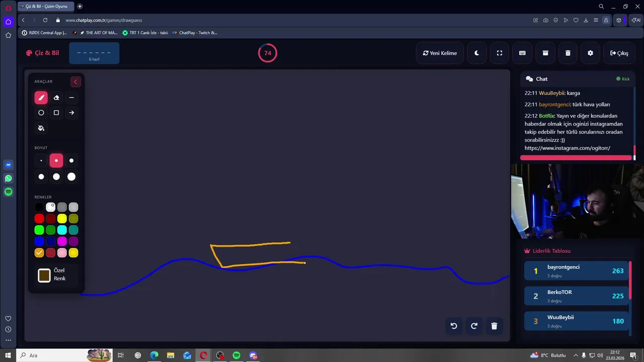Open TRT 1 Canlı İzle bookmark
The height and width of the screenshot is (362, 644).
[145, 33]
